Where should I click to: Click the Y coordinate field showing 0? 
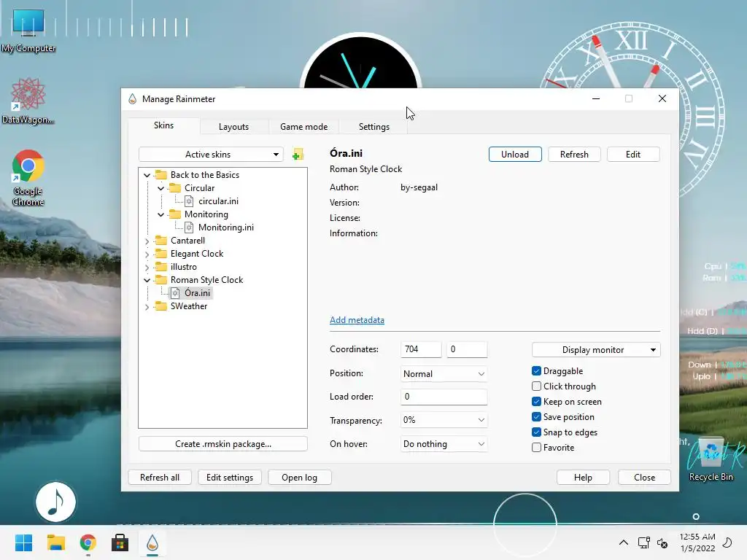[x=467, y=349]
